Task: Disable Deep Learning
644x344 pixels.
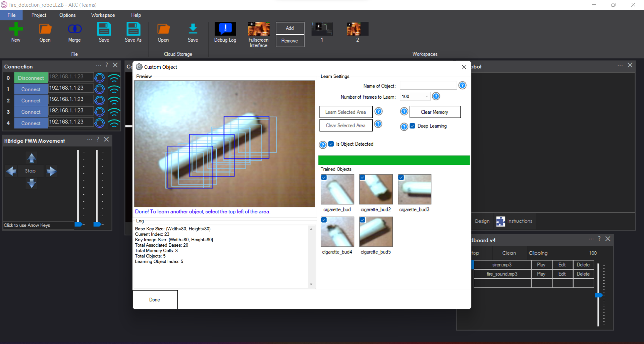Action: pyautogui.click(x=412, y=126)
